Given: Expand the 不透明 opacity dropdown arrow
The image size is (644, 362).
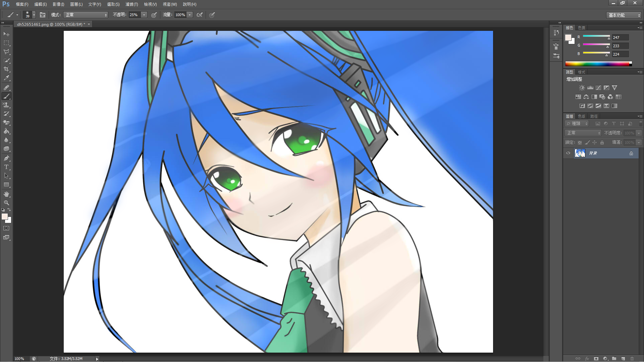Looking at the screenshot, I should click(x=144, y=15).
